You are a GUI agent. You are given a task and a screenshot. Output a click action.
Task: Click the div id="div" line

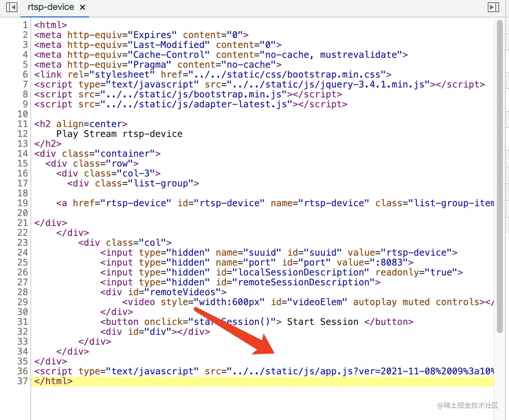(x=155, y=332)
